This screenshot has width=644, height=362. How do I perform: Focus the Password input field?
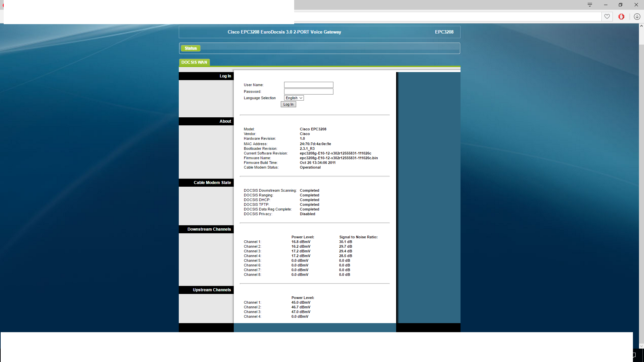(x=308, y=92)
